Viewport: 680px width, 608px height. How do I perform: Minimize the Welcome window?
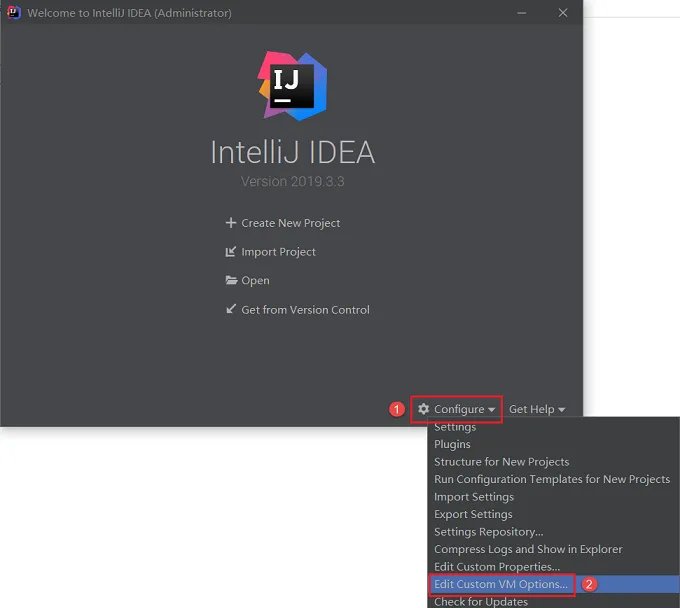click(x=522, y=13)
